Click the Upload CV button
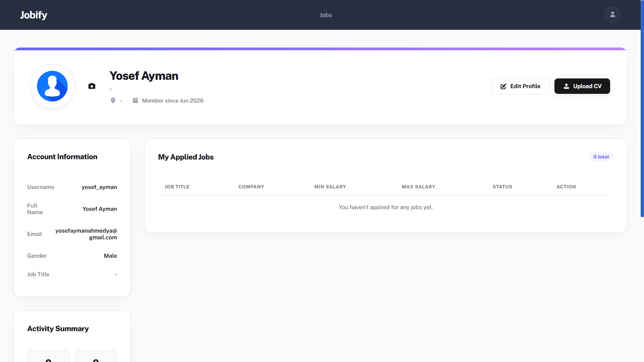This screenshot has height=362, width=644. 582,86
